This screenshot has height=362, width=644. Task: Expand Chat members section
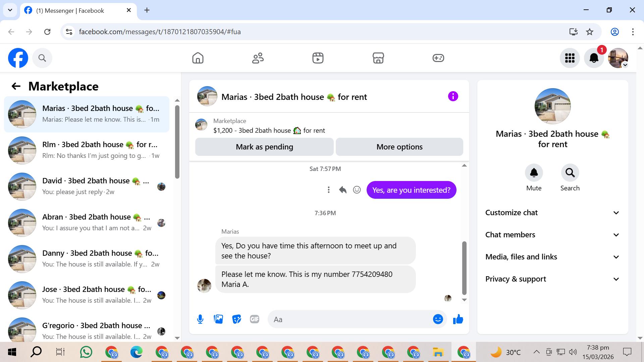(552, 235)
